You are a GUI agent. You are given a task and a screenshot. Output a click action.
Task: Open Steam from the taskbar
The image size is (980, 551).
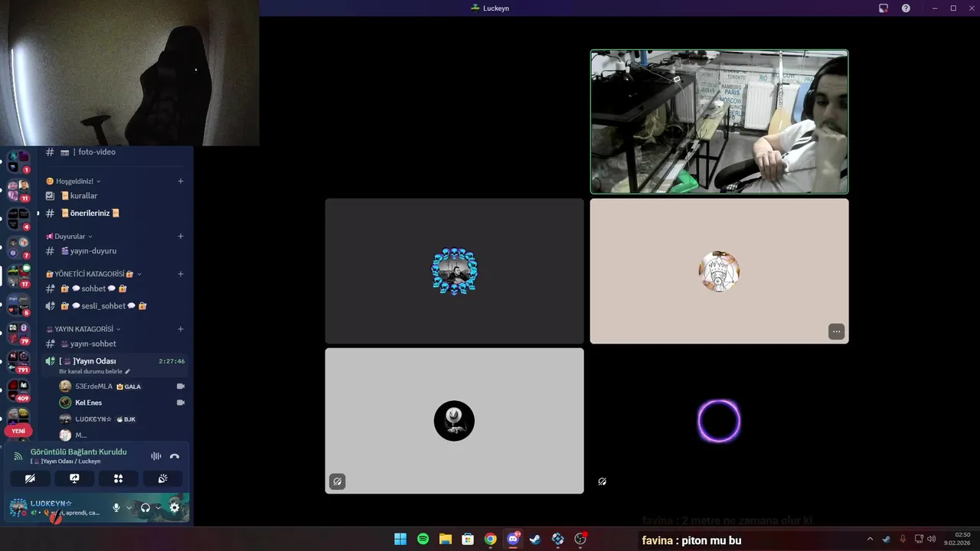pyautogui.click(x=535, y=540)
